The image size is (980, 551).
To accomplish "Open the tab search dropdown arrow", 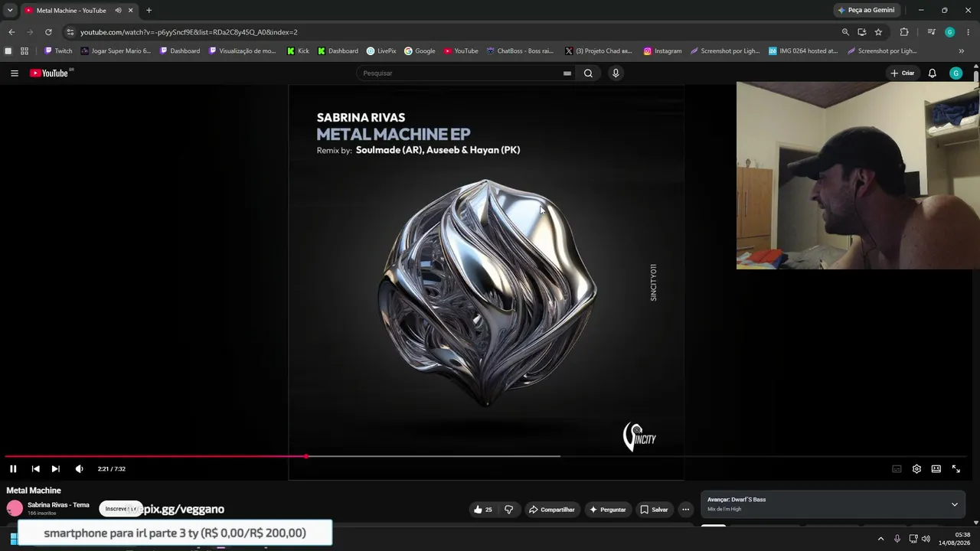I will pyautogui.click(x=10, y=11).
